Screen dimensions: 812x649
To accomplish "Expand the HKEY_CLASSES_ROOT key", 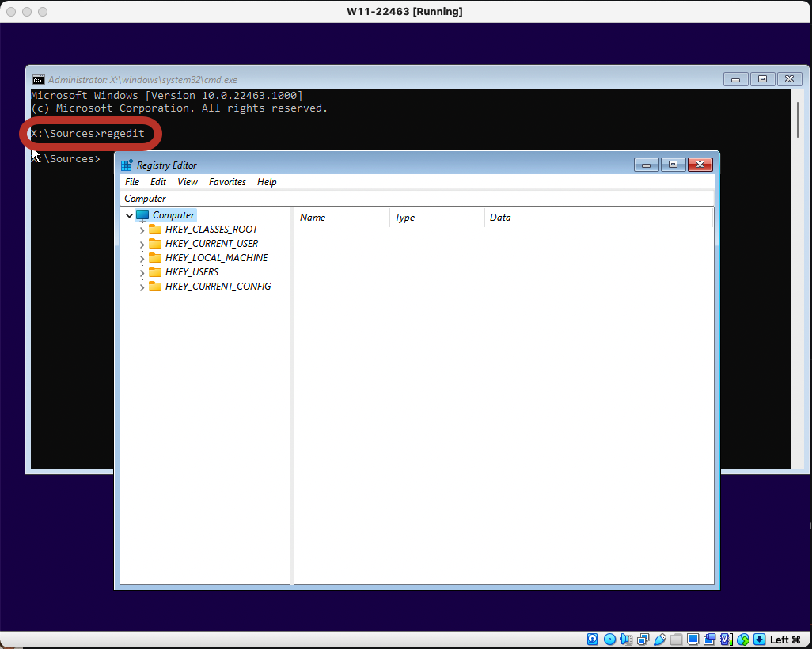I will [x=142, y=230].
